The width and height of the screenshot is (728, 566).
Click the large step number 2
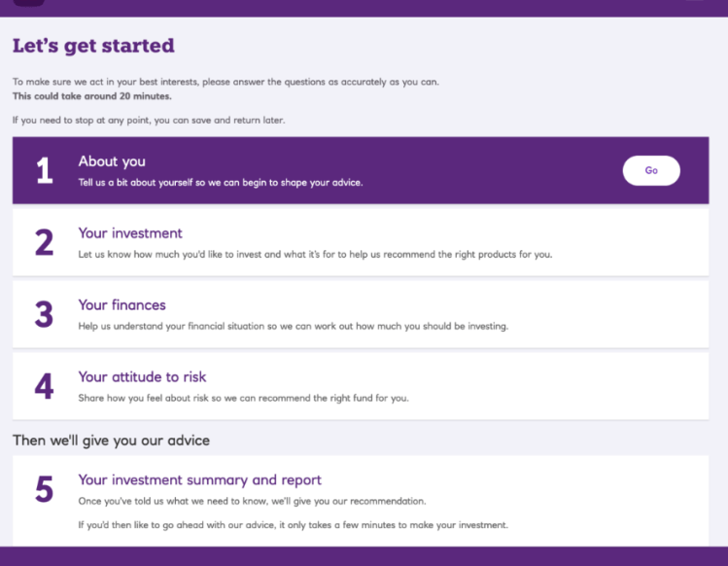pos(44,242)
